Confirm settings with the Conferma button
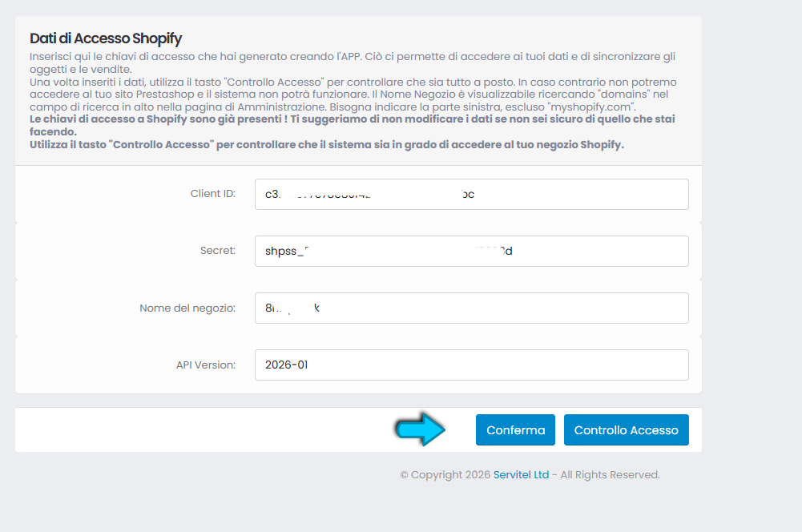802x532 pixels. (x=515, y=429)
